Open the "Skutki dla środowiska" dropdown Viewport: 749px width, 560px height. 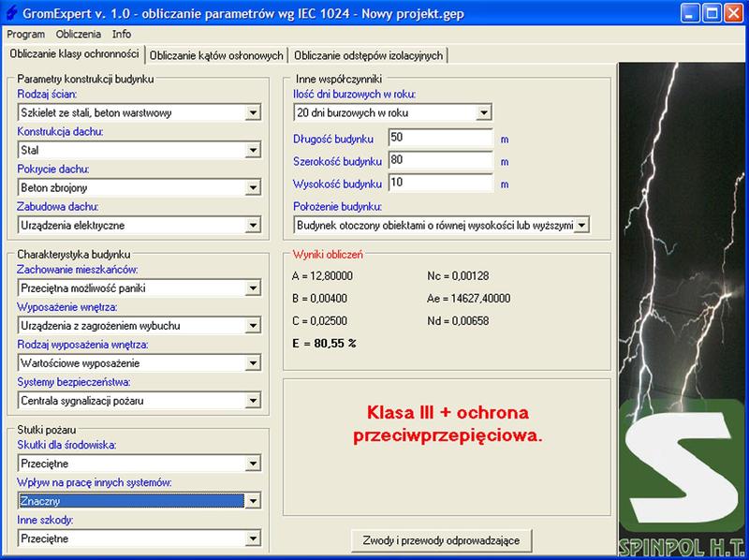(253, 464)
